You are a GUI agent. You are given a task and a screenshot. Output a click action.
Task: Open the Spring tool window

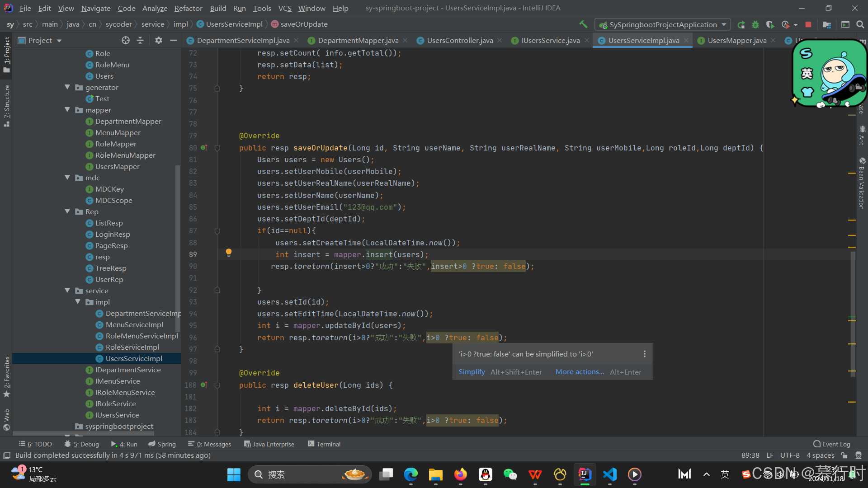tap(162, 444)
